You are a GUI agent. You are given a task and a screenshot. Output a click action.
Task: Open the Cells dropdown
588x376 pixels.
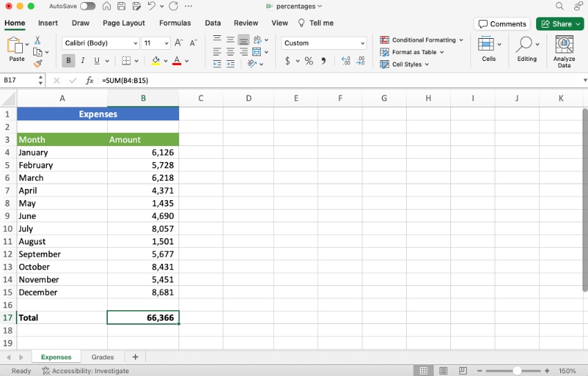[x=489, y=48]
